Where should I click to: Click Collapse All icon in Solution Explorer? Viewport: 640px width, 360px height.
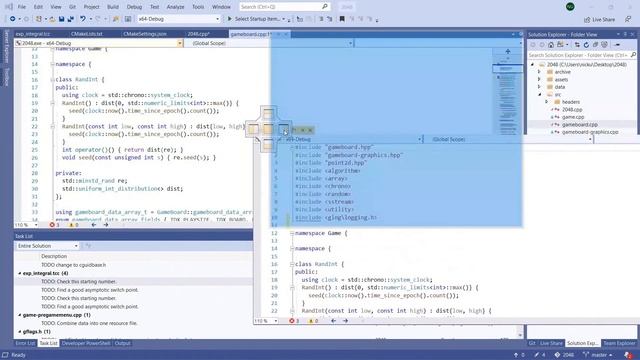coord(595,44)
